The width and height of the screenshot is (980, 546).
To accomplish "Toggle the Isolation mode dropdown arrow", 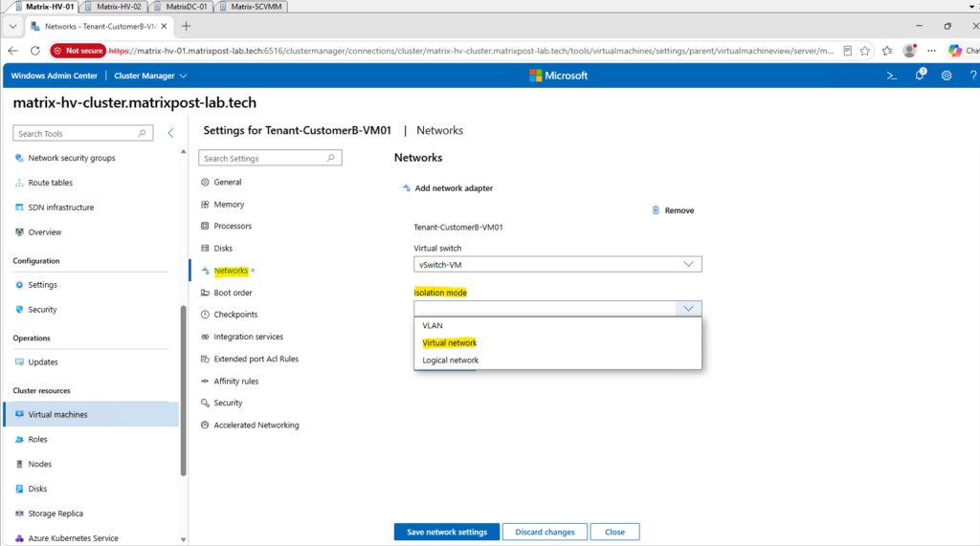I will (688, 309).
